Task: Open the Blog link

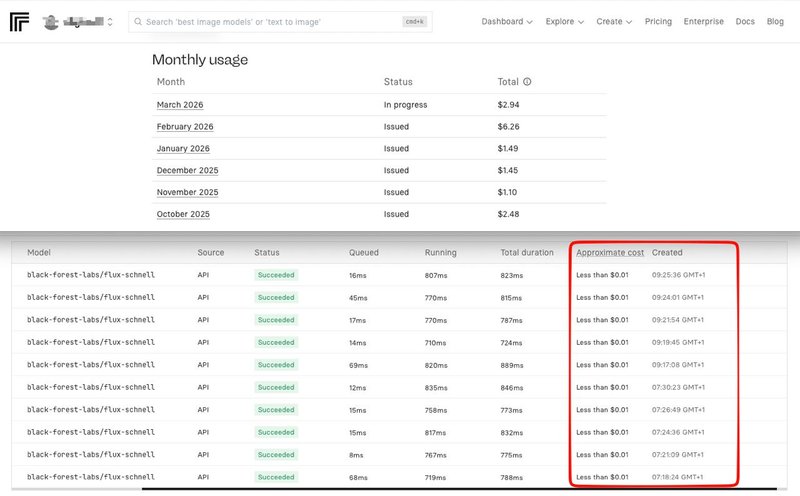Action: click(775, 21)
